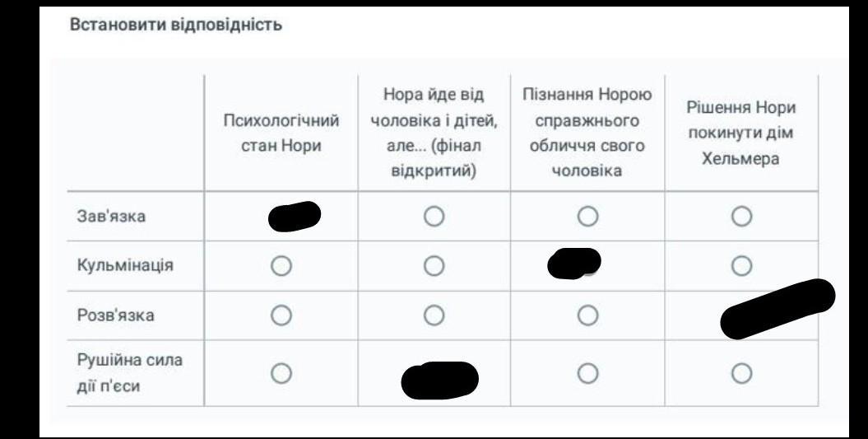Click the 'Зав'язка' row label
Image resolution: width=868 pixels, height=439 pixels.
click(110, 217)
